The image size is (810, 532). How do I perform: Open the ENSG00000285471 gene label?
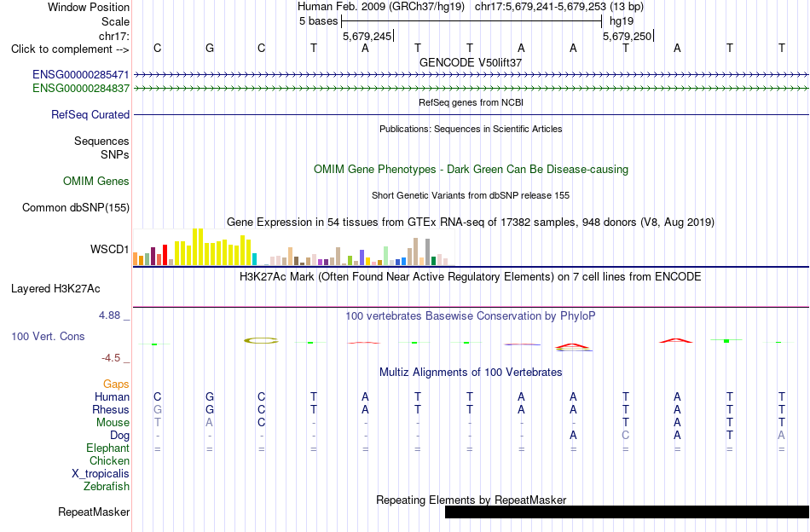click(x=81, y=75)
